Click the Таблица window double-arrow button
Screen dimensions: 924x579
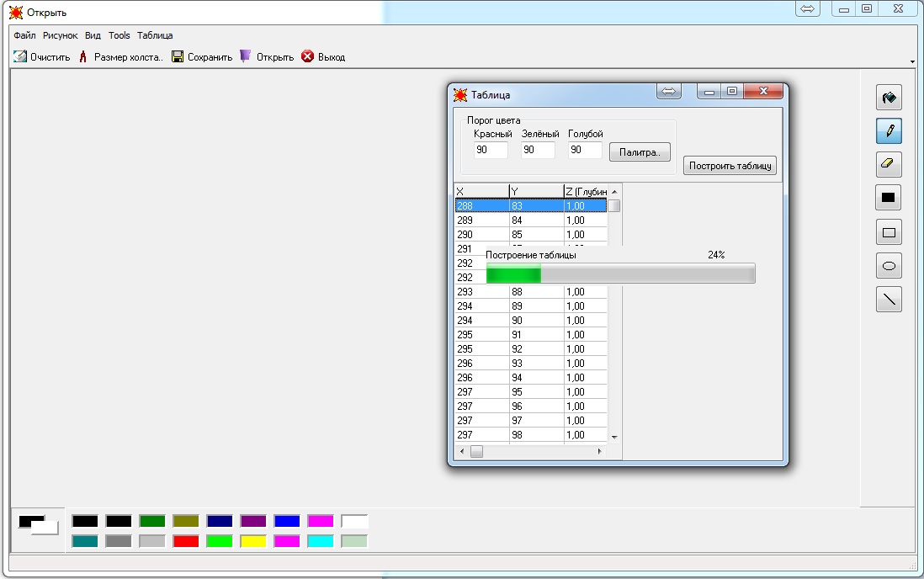point(669,92)
